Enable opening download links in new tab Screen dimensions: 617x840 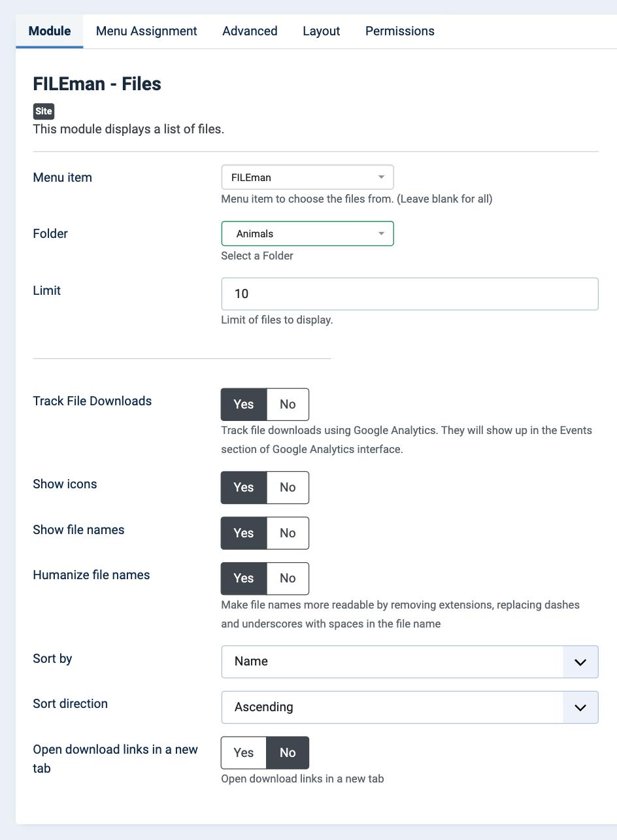(x=244, y=753)
